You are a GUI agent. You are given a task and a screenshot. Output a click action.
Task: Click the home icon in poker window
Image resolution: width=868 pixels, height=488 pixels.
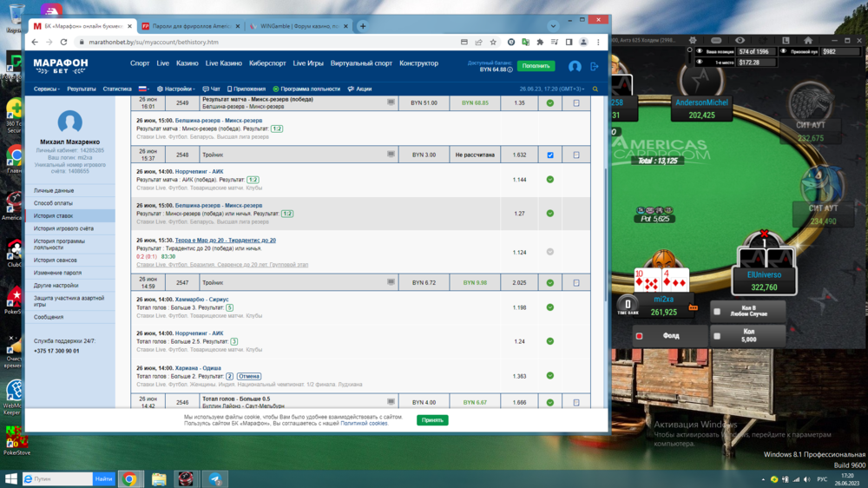click(808, 40)
